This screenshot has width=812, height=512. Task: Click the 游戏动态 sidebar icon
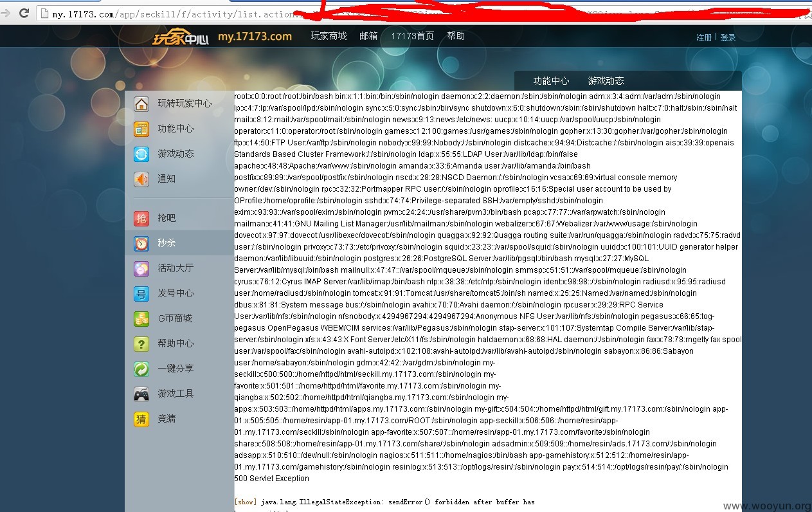(x=141, y=154)
